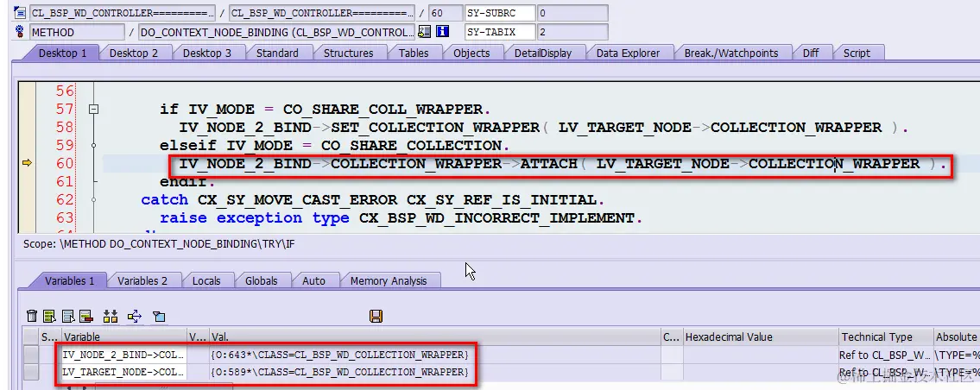Click line number 58 in the gutter
Screen dimensions: 980x390
65,128
